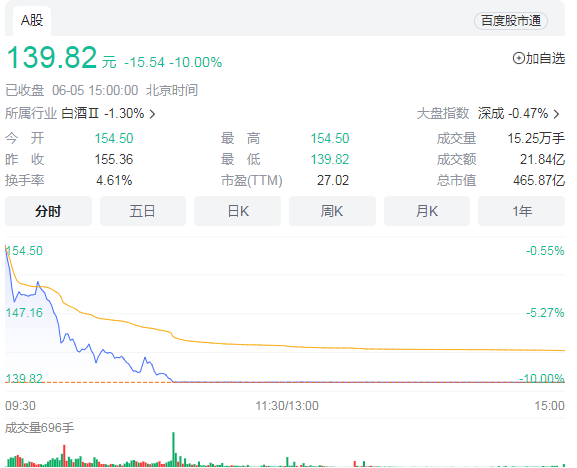Click the 成交额 value 21.84亿

pyautogui.click(x=542, y=160)
